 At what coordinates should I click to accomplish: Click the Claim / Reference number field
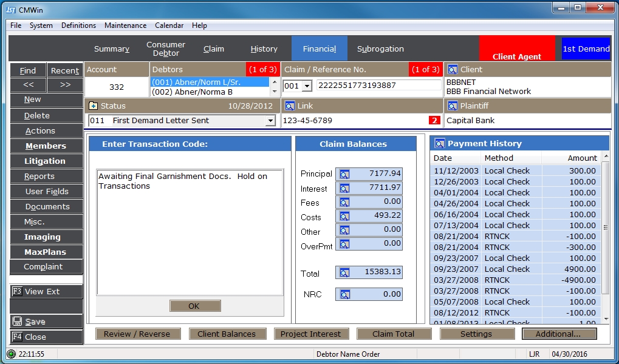click(378, 86)
